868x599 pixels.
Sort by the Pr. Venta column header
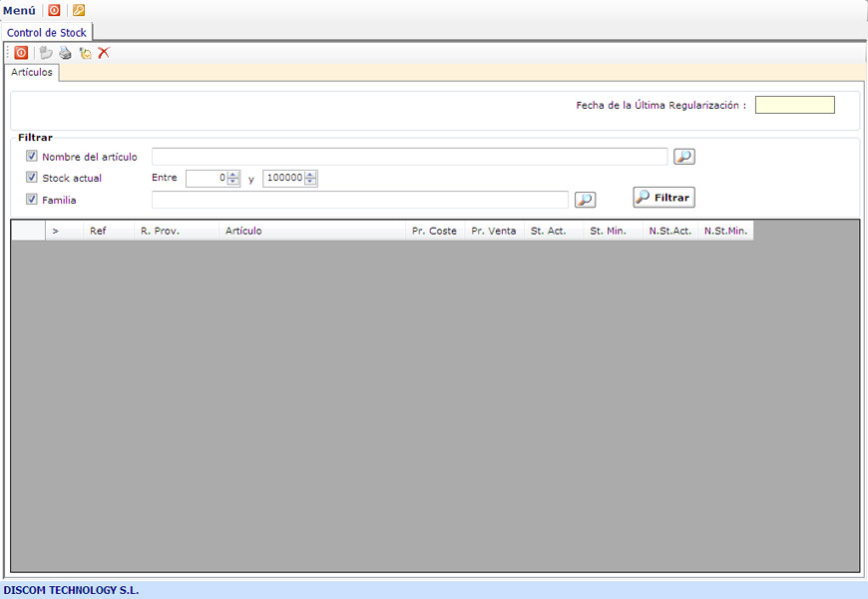point(494,231)
